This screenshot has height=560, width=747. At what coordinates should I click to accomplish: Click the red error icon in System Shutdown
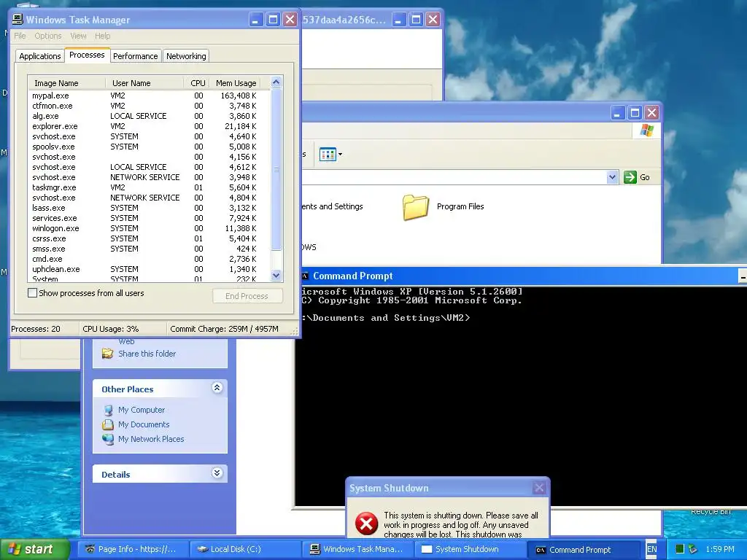point(366,524)
